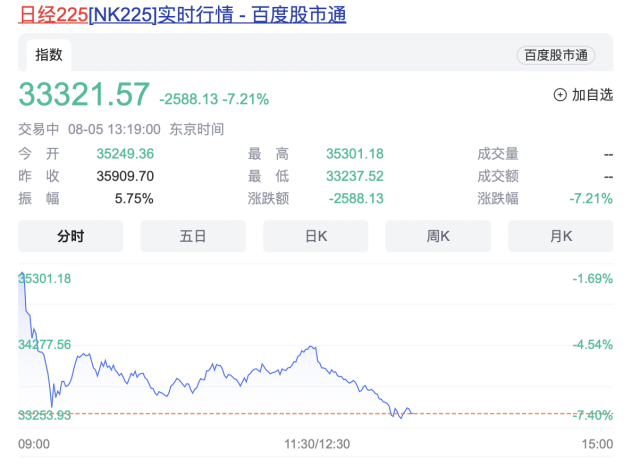640x466 pixels.
Task: Click chart axis label 33253.93
Action: coord(44,415)
